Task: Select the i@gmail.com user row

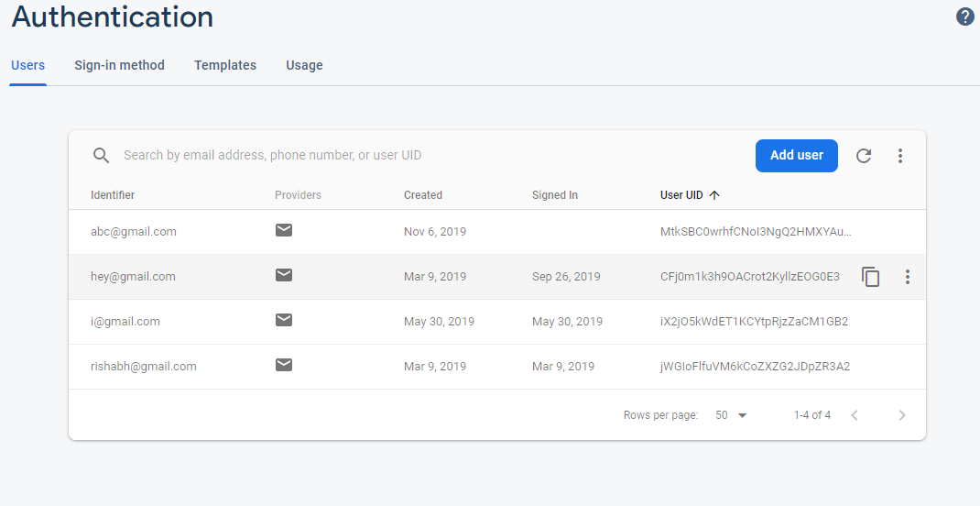Action: click(x=125, y=322)
